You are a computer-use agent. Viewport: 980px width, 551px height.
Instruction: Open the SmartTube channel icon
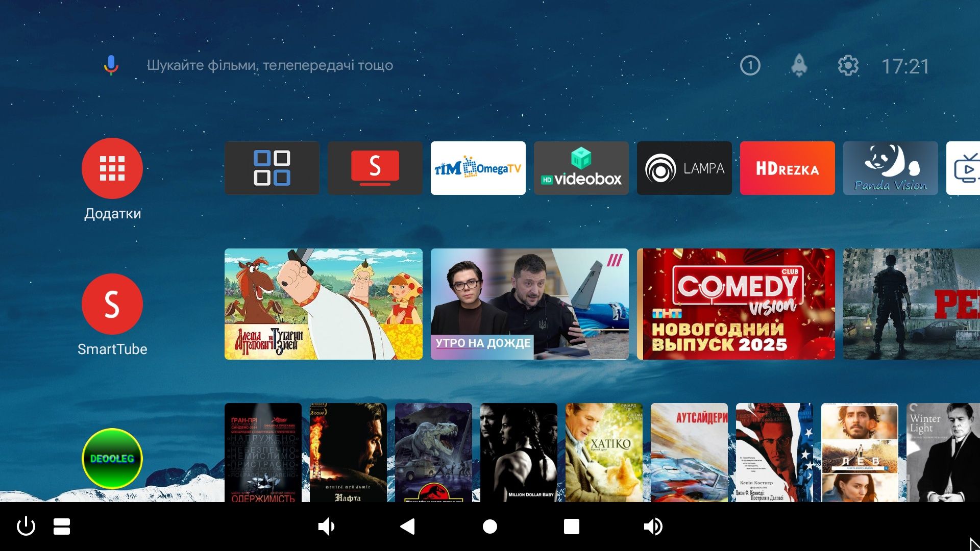112,304
